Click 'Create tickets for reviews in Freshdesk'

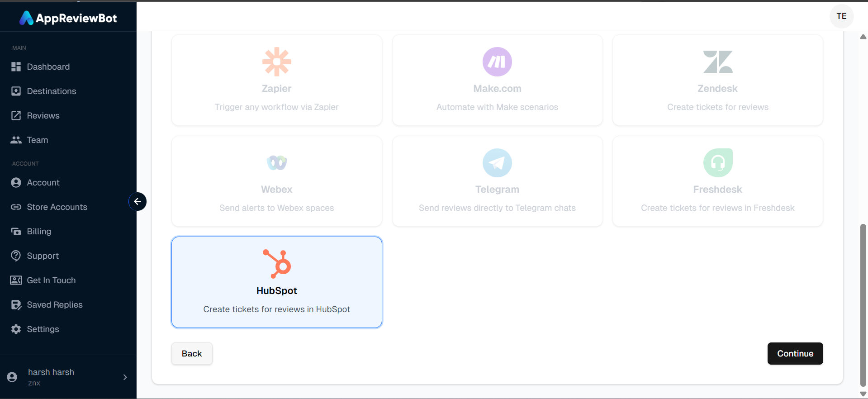tap(718, 208)
